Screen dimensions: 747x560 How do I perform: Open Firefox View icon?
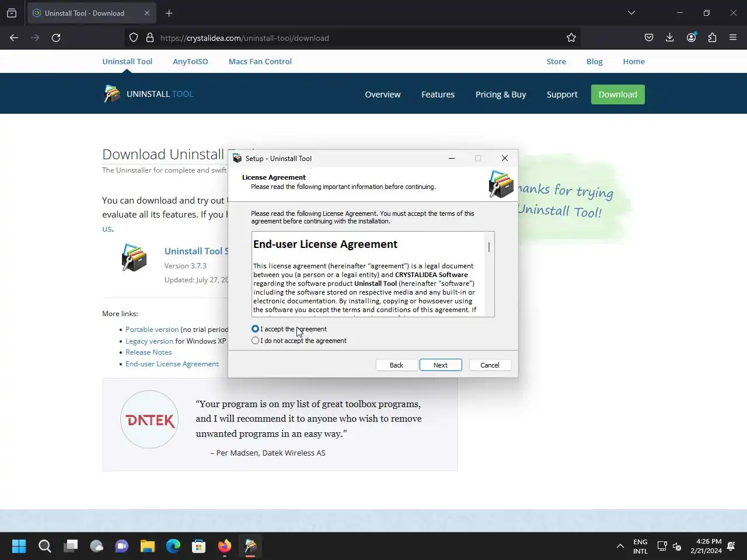[12, 13]
